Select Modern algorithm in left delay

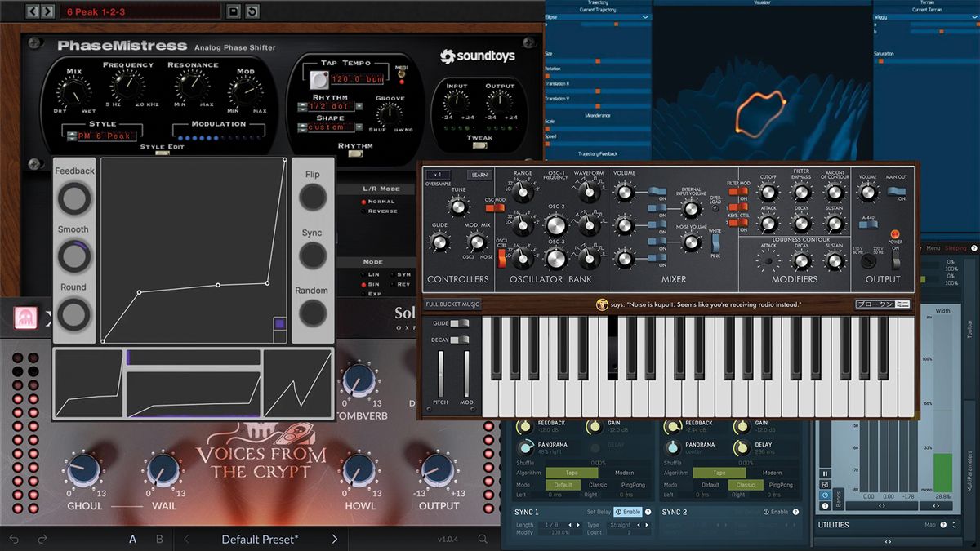pyautogui.click(x=624, y=473)
